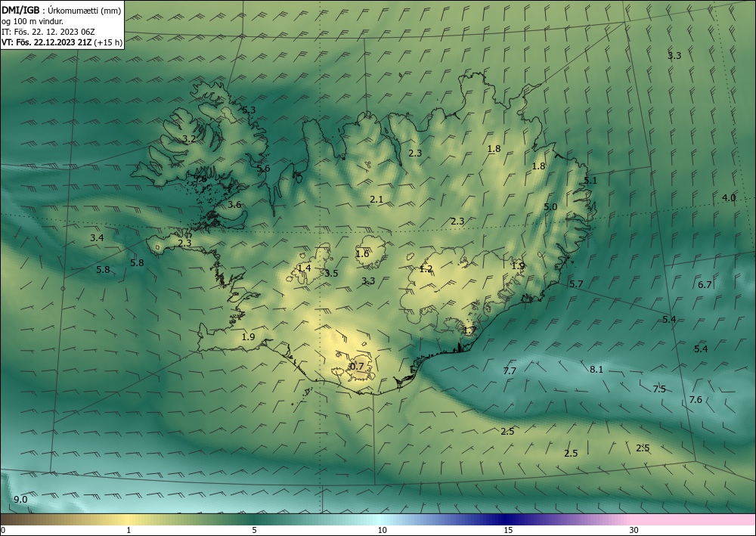
Task: Click the 4.0 value at the right edge
Action: point(729,197)
